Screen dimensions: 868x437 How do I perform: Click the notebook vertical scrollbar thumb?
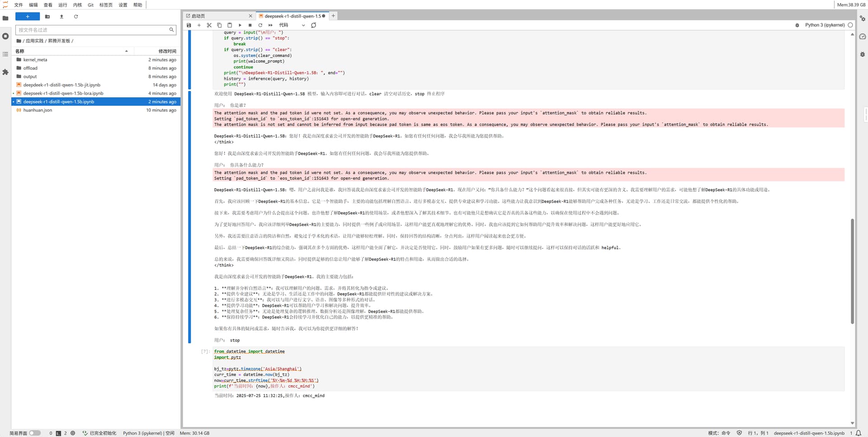[x=852, y=271]
